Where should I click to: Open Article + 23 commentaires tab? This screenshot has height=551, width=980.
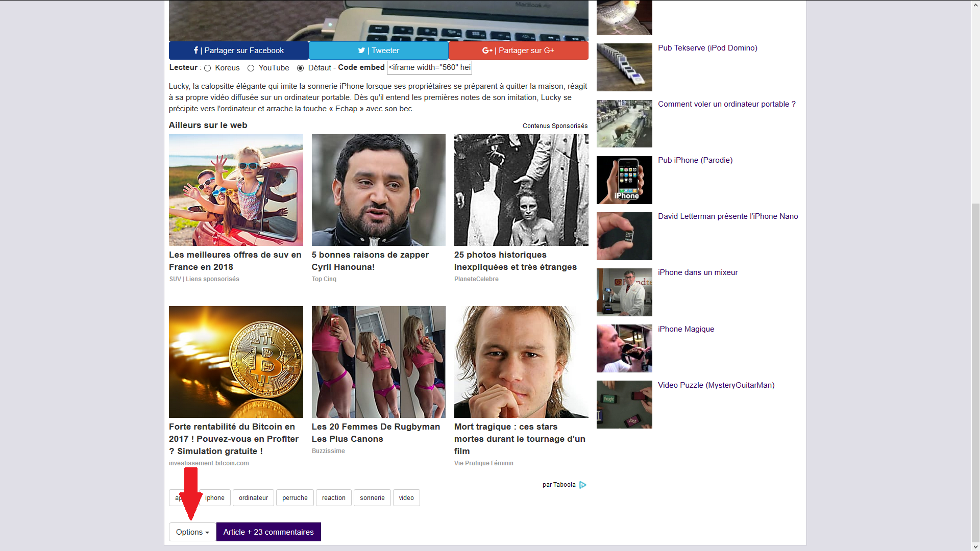(268, 532)
